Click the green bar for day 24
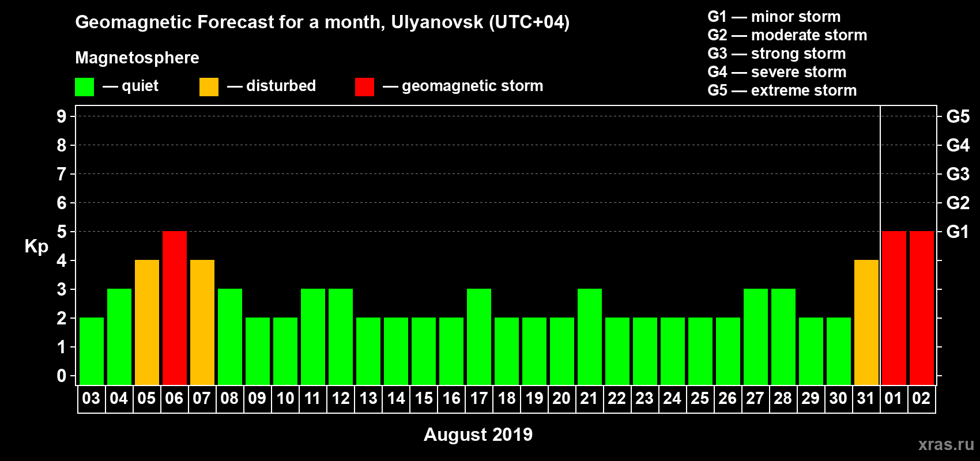Image resolution: width=980 pixels, height=461 pixels. tap(673, 351)
